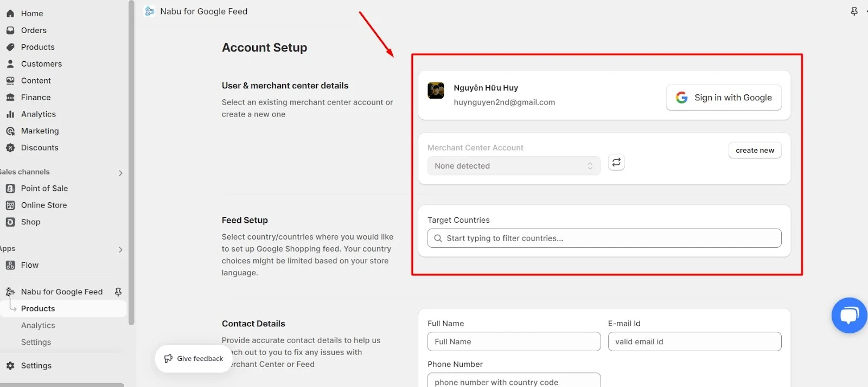Screen dimensions: 868x387
Task: Select Products under Nabu for Google Feed
Action: tap(63, 308)
